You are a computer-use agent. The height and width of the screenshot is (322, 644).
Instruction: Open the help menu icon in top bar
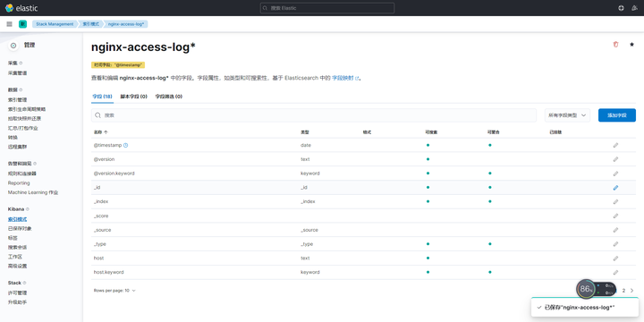(621, 8)
